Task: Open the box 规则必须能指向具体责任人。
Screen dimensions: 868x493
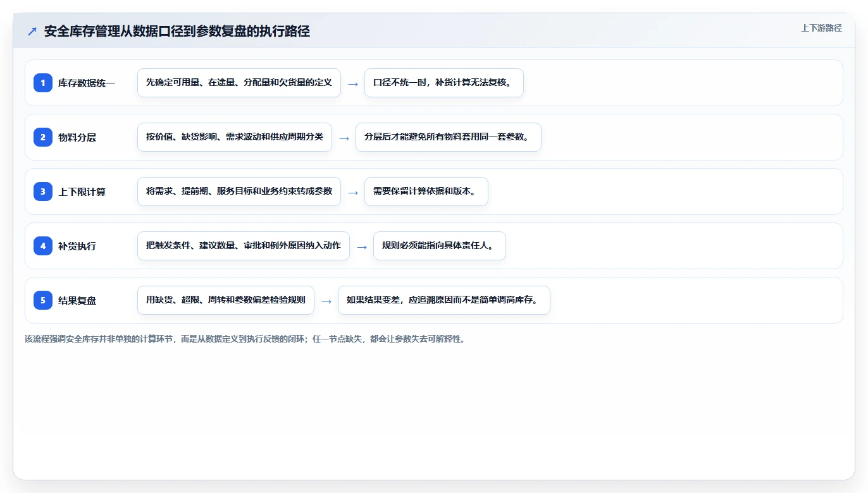Action: (440, 246)
